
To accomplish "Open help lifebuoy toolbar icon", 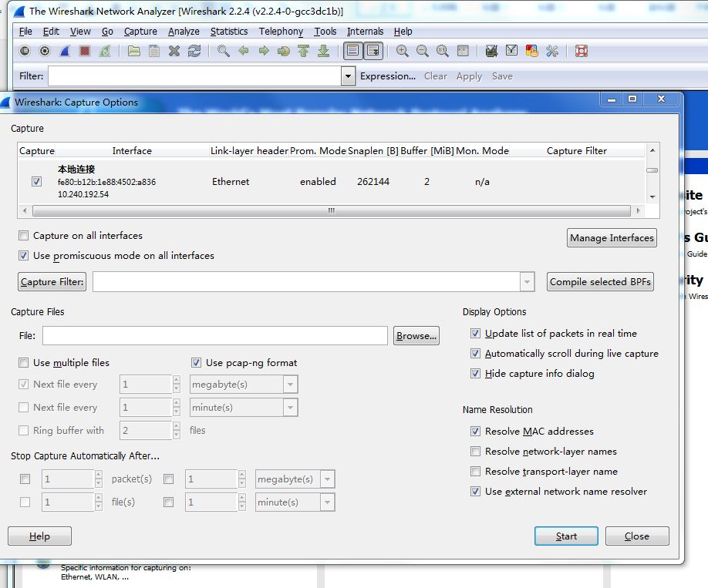I will click(x=581, y=51).
